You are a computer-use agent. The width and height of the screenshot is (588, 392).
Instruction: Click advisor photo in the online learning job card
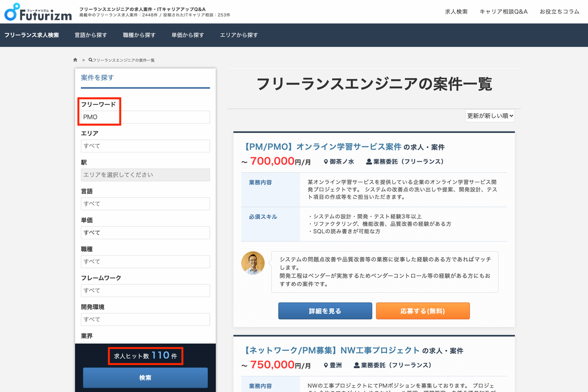pyautogui.click(x=253, y=263)
